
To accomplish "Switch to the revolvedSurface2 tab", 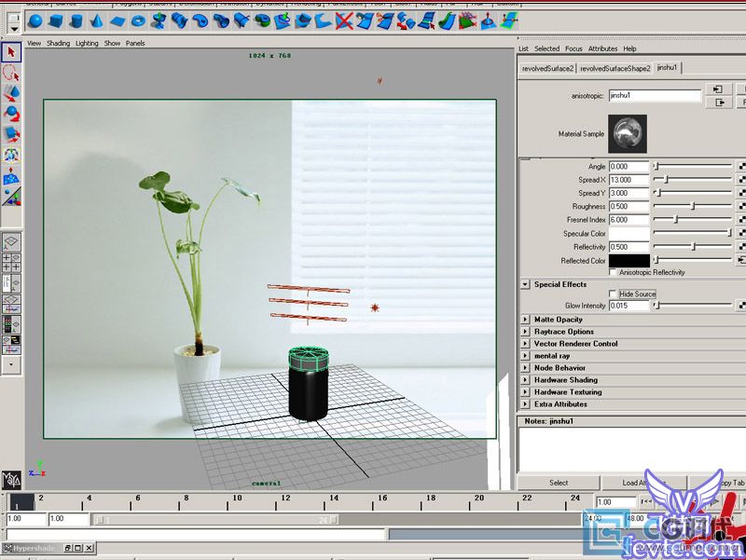I will pyautogui.click(x=547, y=68).
